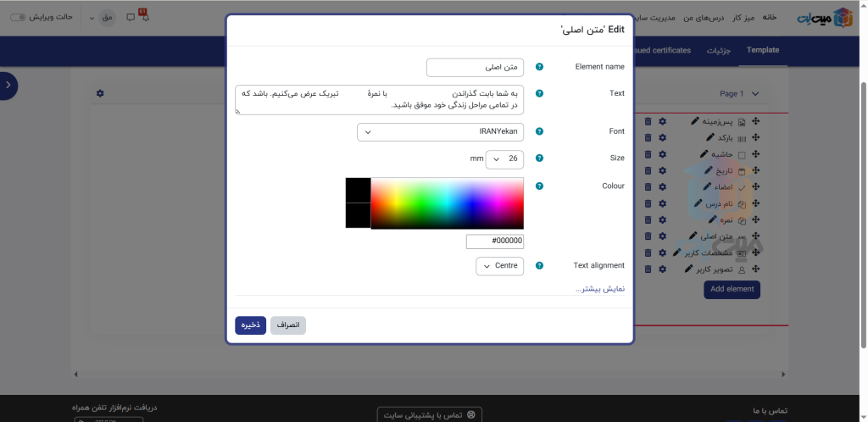This screenshot has width=868, height=422.
Task: Open the Text alignment Centre dropdown
Action: pyautogui.click(x=499, y=266)
